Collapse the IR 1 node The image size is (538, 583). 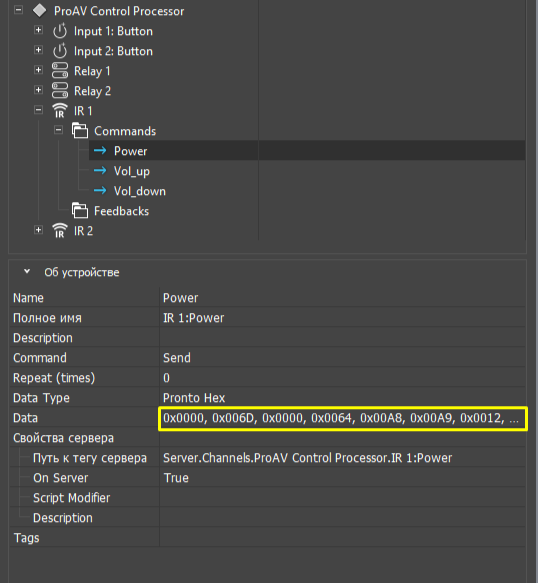(x=38, y=110)
